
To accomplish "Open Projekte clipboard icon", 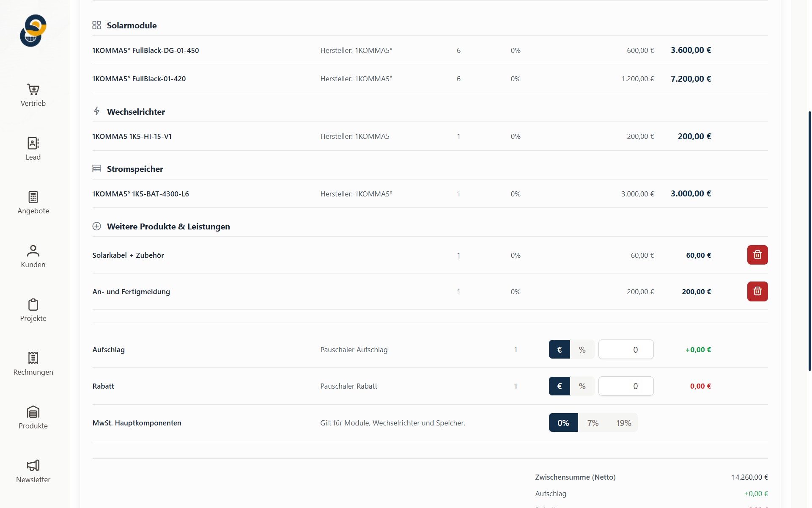I will (33, 304).
